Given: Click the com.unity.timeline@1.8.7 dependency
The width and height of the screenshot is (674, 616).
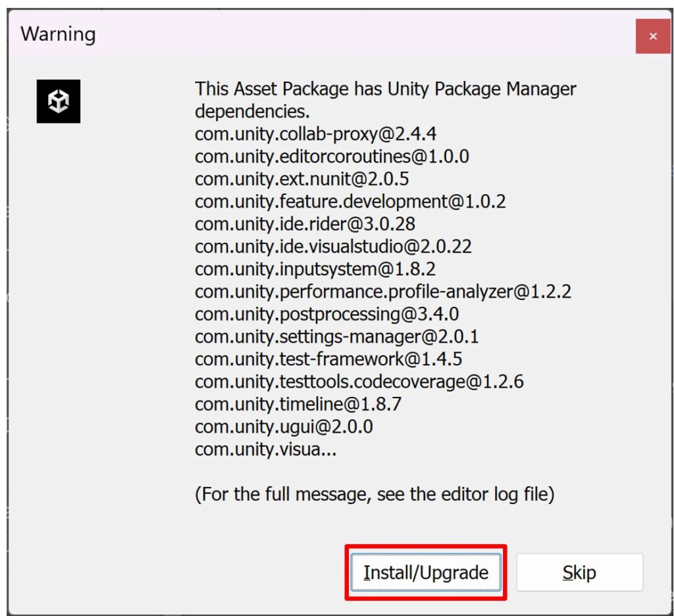Looking at the screenshot, I should [298, 404].
